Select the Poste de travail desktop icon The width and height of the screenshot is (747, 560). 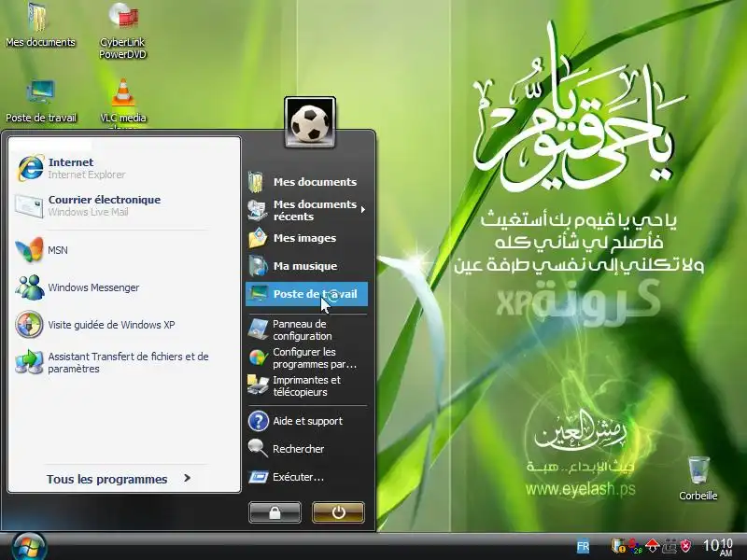(40, 102)
